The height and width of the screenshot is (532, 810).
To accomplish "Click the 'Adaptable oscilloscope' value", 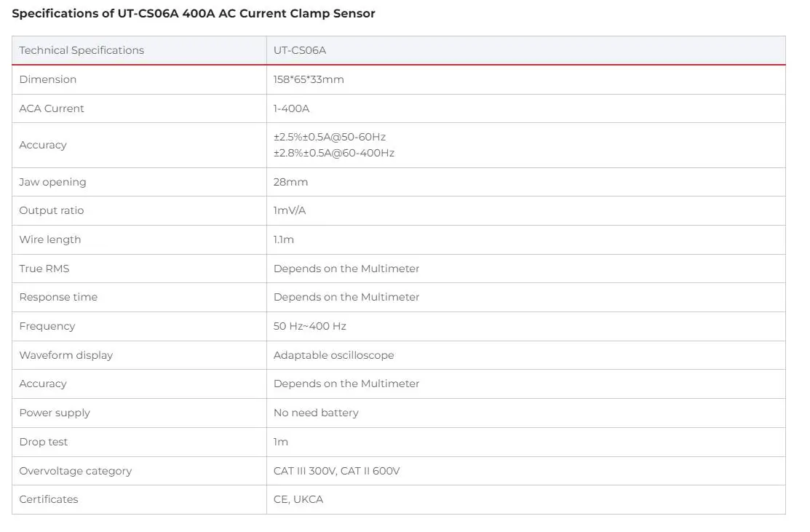I will pos(334,355).
